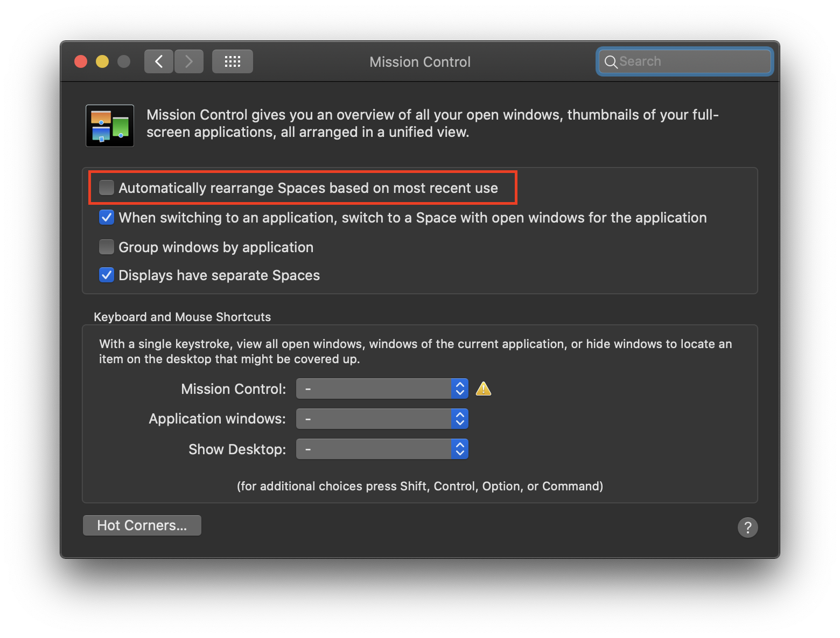The width and height of the screenshot is (840, 638).
Task: Enable Automatically rearrange Spaces checkbox
Action: tap(107, 188)
